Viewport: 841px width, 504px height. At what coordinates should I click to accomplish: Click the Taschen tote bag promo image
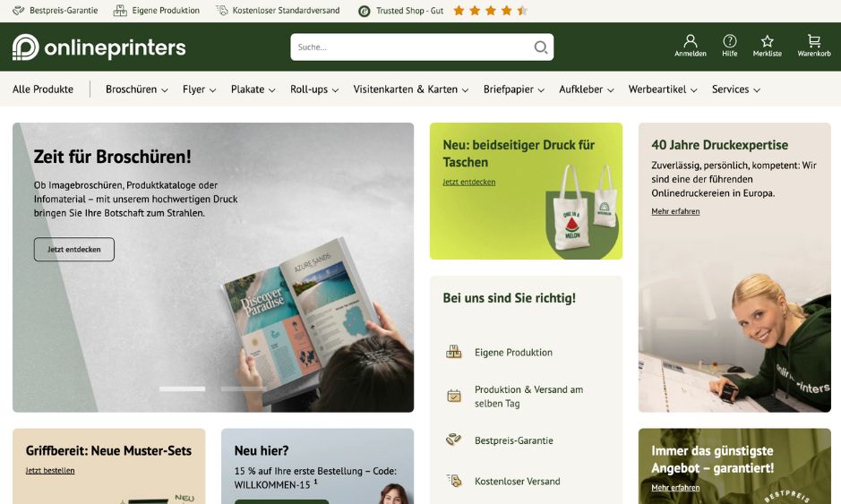coord(584,209)
